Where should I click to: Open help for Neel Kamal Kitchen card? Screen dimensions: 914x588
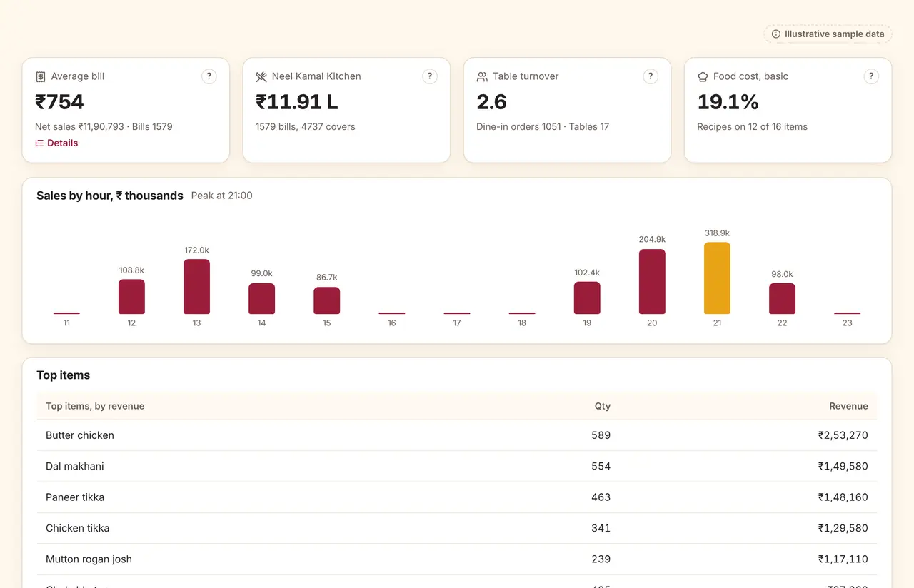click(x=430, y=76)
